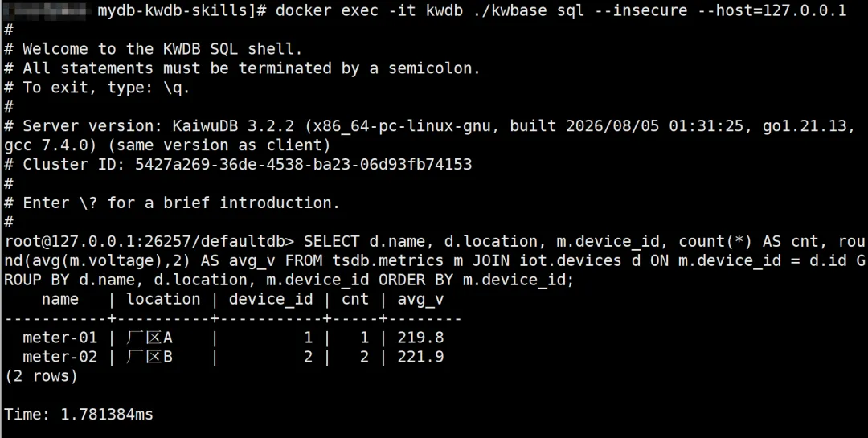Click the 'location' column header
868x438 pixels.
click(163, 300)
